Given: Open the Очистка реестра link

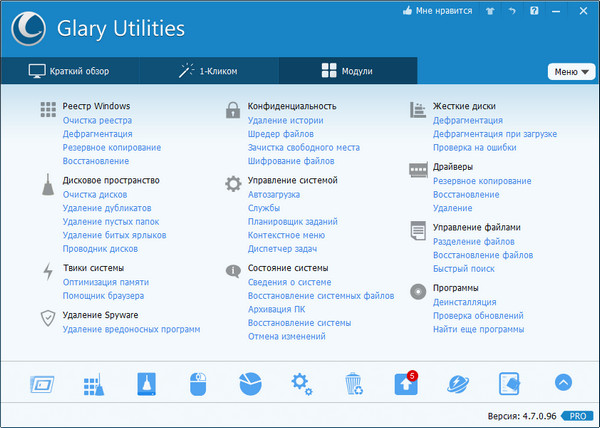Looking at the screenshot, I should [x=97, y=120].
